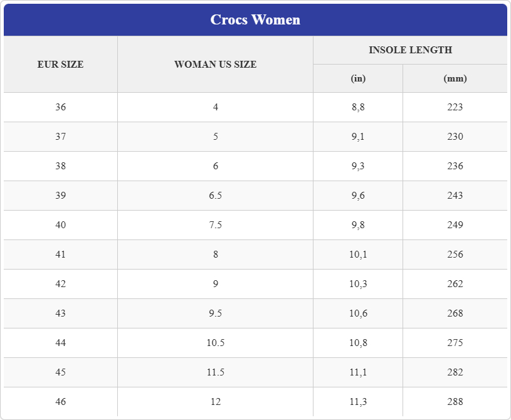Select EUR size 36 cell
511x420 pixels.
(x=61, y=107)
